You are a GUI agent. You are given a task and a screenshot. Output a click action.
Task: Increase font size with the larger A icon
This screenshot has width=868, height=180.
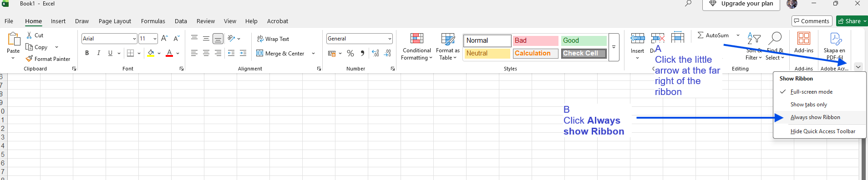(164, 39)
